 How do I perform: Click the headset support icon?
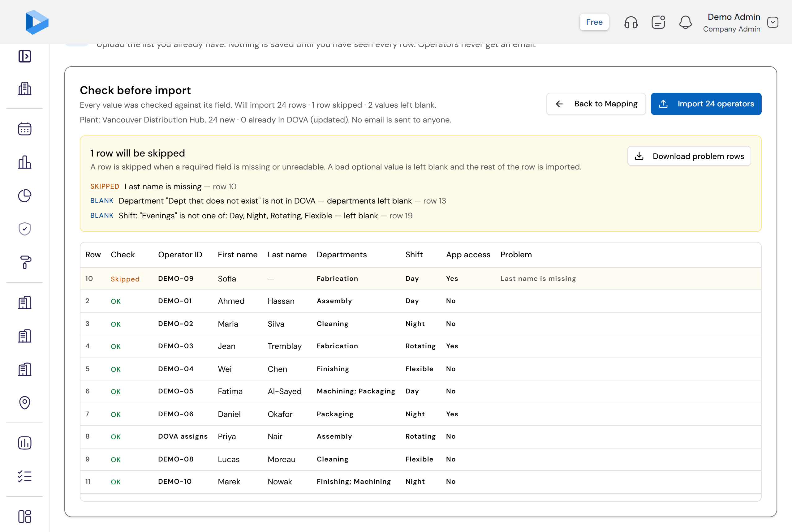coord(631,22)
